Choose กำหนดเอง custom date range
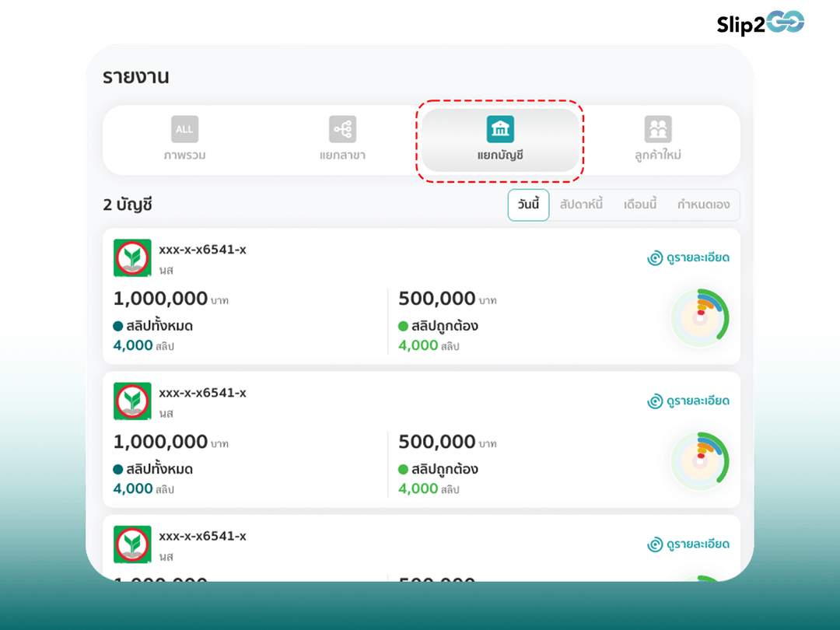Image resolution: width=840 pixels, height=630 pixels. (x=703, y=205)
